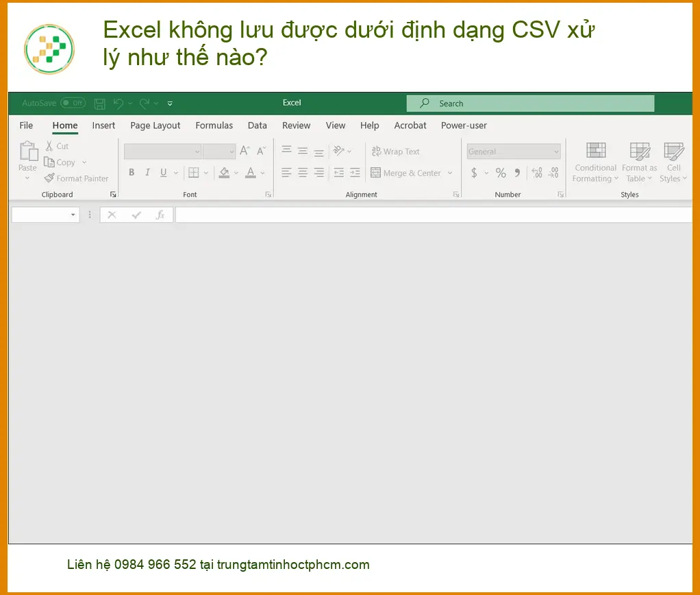Select the Format Painter brush

pos(76,179)
